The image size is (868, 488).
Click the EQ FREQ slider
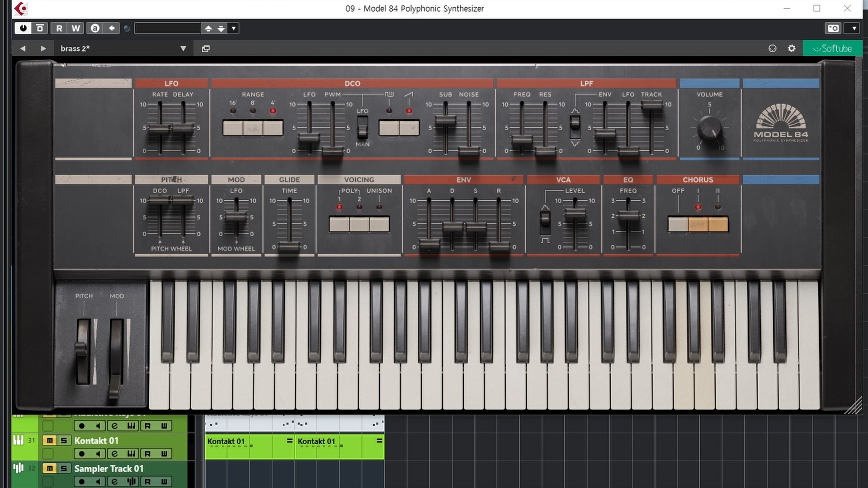click(x=628, y=215)
